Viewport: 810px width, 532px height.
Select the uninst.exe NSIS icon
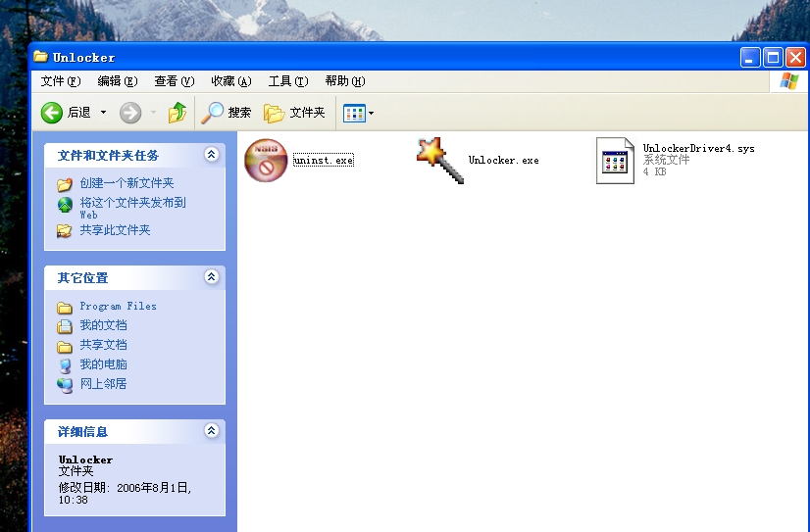coord(266,160)
